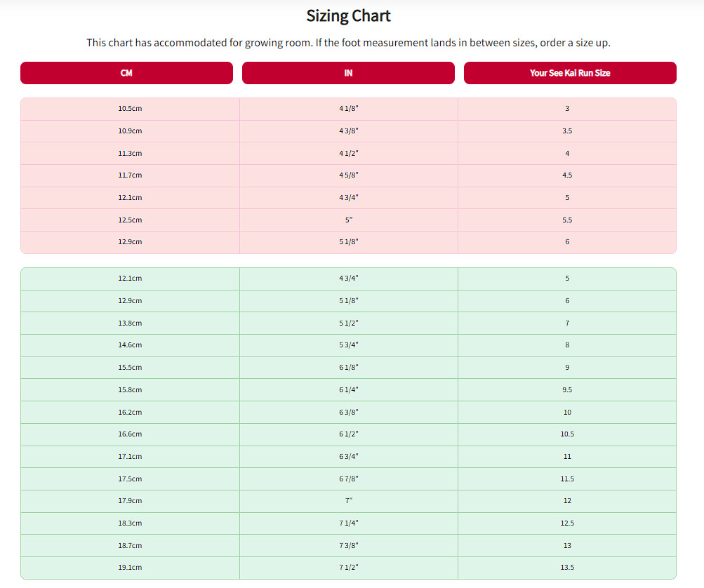Pick size 4 in the 11.3cm row

click(x=567, y=153)
